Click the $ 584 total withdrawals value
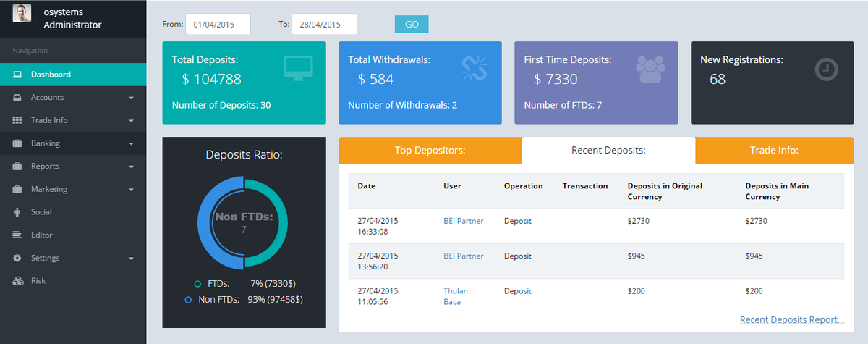The height and width of the screenshot is (344, 868). (375, 80)
